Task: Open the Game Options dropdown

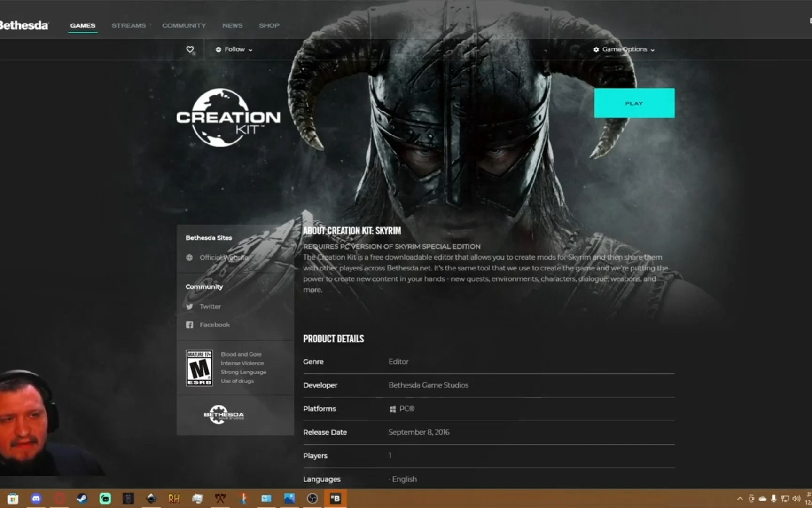Action: pos(624,49)
